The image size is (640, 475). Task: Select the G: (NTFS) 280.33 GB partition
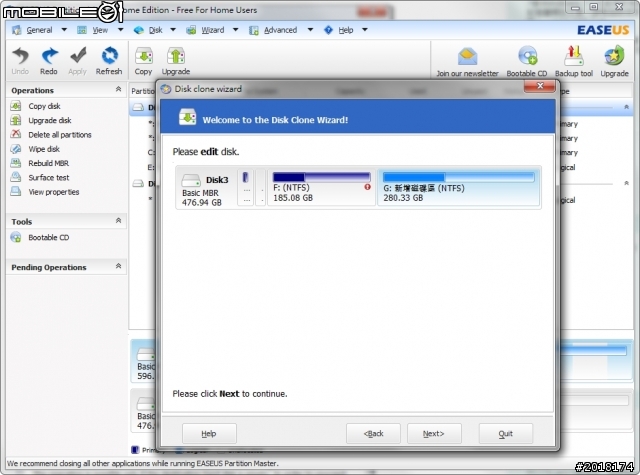pyautogui.click(x=458, y=188)
